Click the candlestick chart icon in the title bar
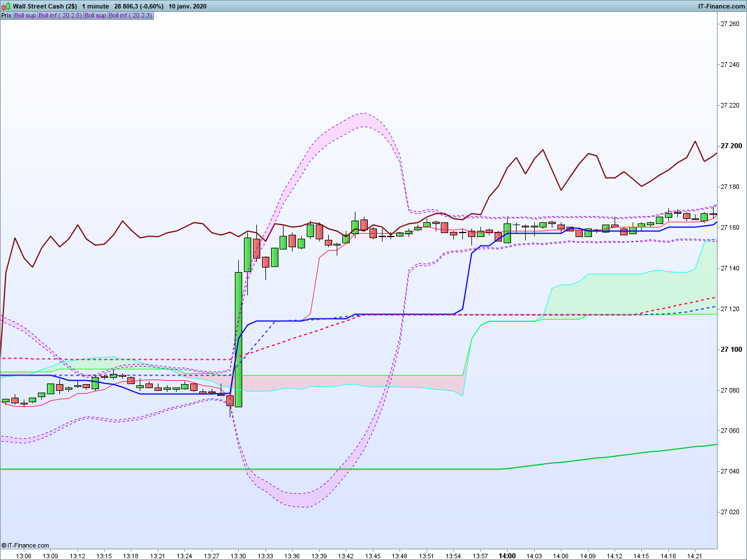 6,6
